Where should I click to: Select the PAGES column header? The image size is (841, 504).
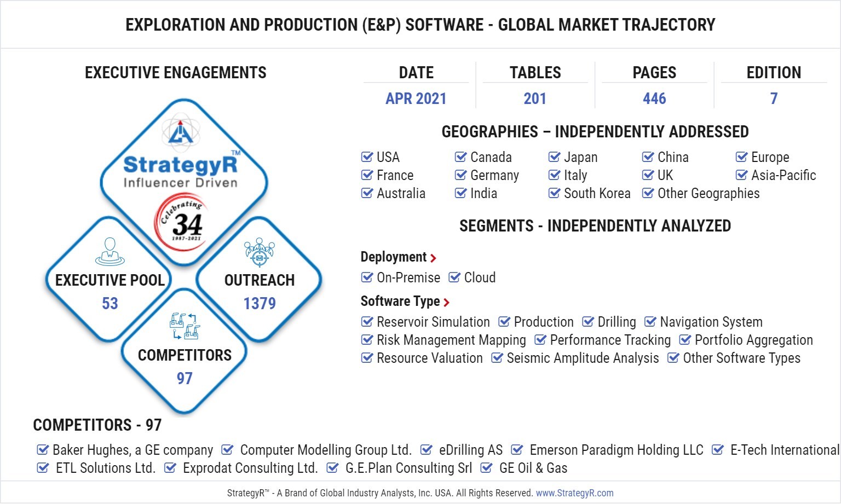point(654,73)
